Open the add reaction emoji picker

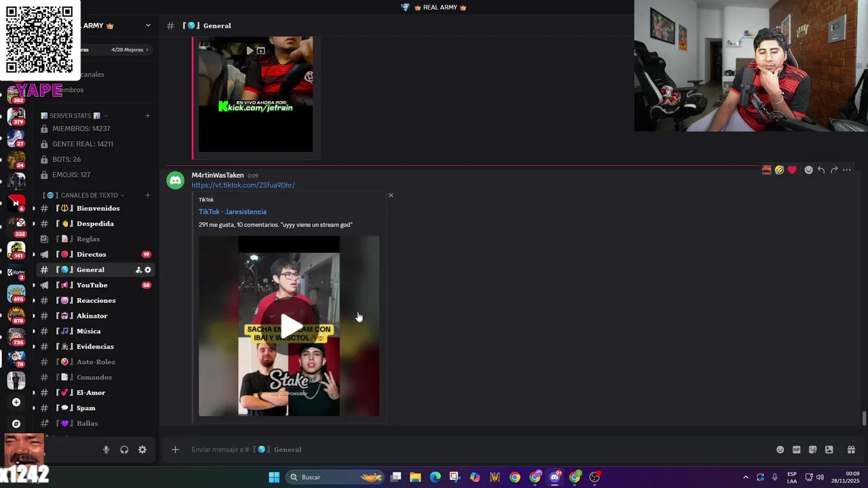click(808, 170)
